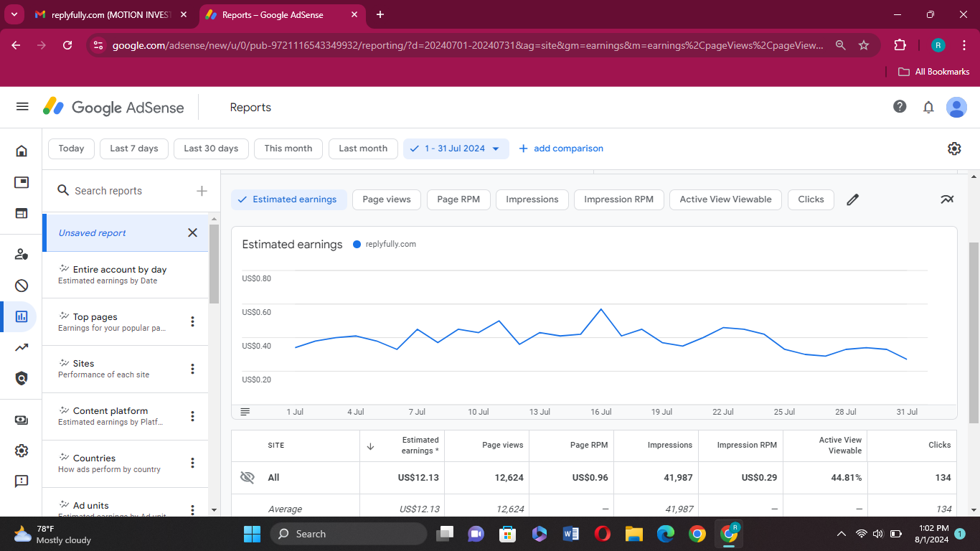Open Sites section icon in sidebar
This screenshot has width=980, height=551.
pos(22,213)
